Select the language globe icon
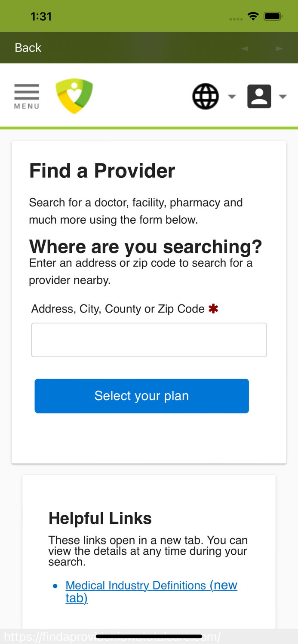The image size is (298, 644). pyautogui.click(x=205, y=95)
